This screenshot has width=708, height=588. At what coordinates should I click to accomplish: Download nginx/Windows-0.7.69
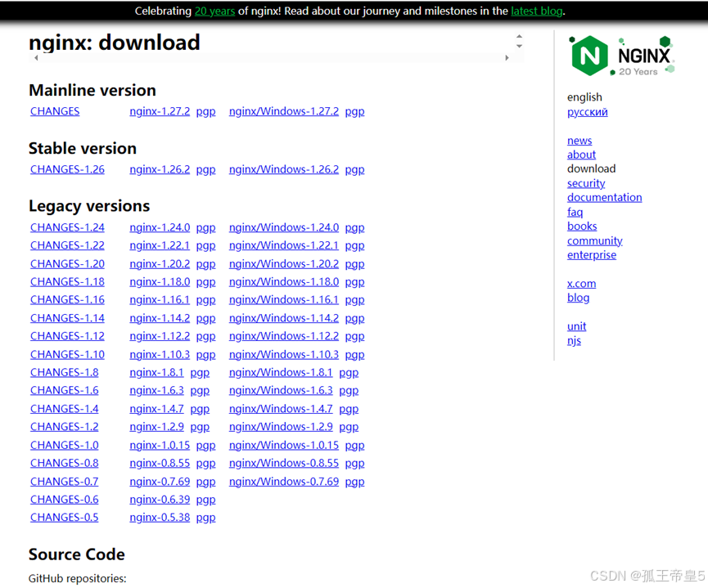click(x=283, y=482)
